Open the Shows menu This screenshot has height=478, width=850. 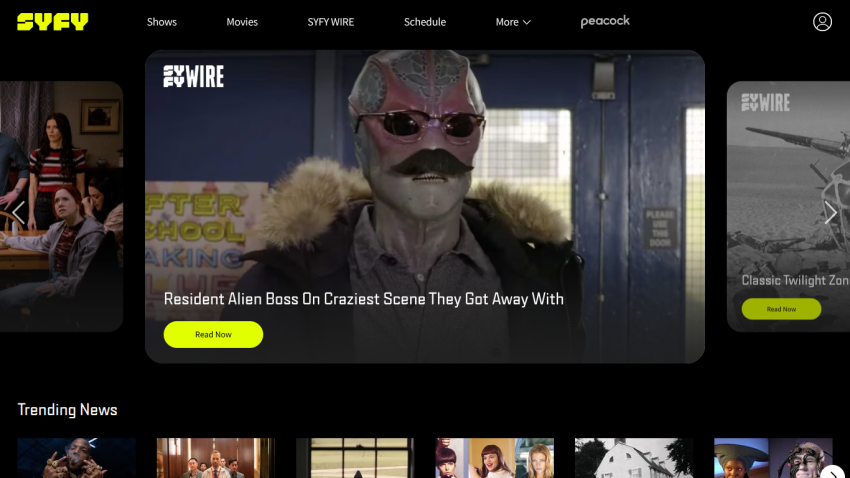[x=162, y=22]
